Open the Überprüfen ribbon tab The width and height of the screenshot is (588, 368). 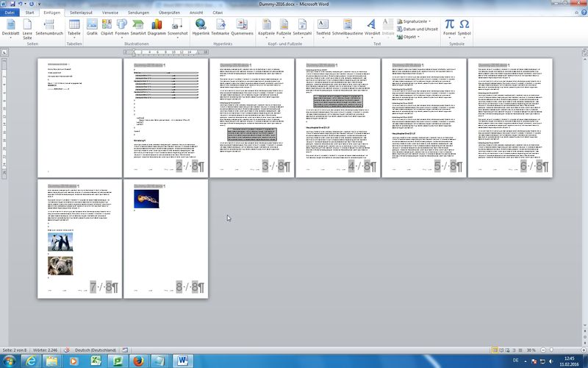tap(170, 13)
